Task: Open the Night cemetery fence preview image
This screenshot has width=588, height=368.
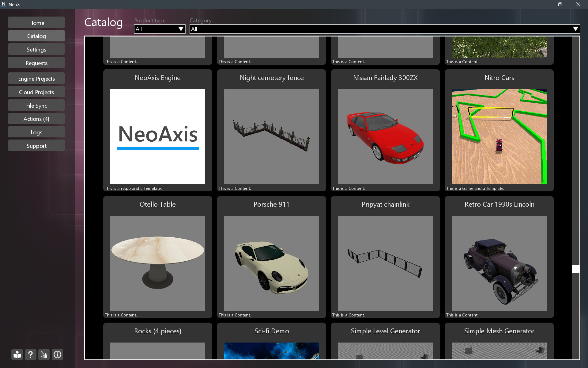Action: [x=271, y=137]
